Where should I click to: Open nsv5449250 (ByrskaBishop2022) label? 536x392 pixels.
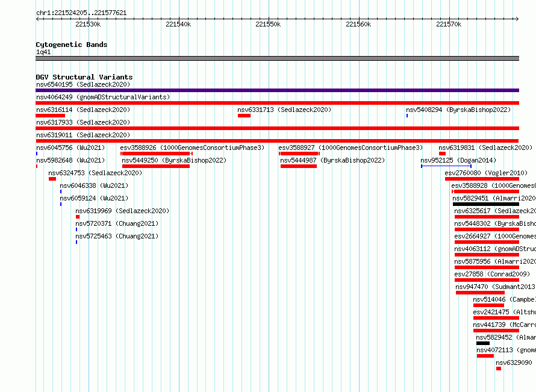coord(174,160)
